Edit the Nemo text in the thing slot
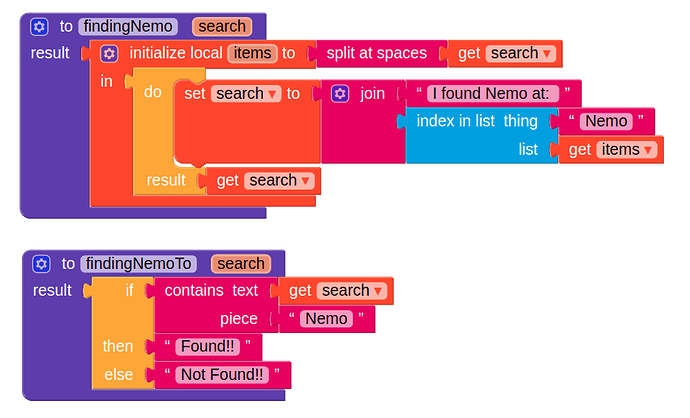This screenshot has width=690, height=418. coord(606,121)
